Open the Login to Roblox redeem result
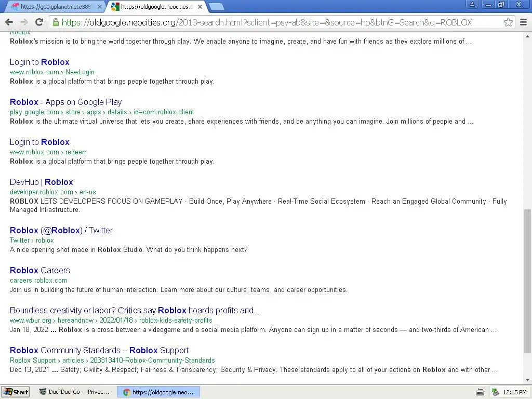Image resolution: width=532 pixels, height=399 pixels. point(39,142)
